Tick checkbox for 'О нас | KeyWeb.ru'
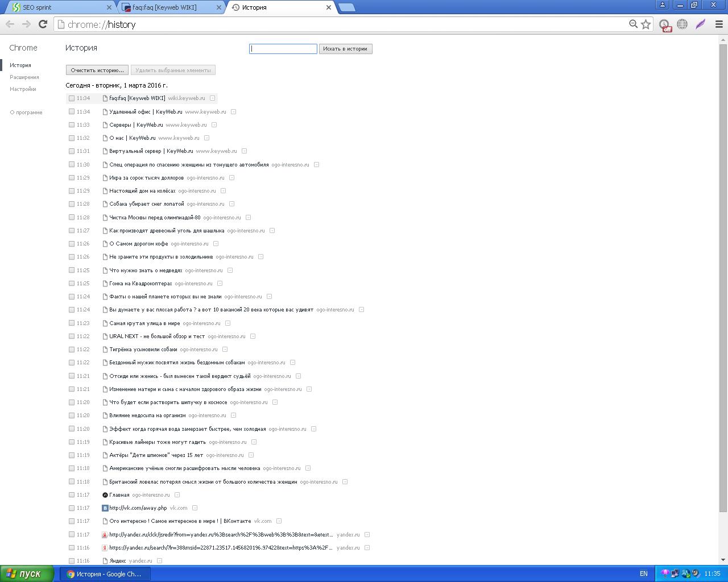Screen dimensions: 728x582 coord(72,138)
